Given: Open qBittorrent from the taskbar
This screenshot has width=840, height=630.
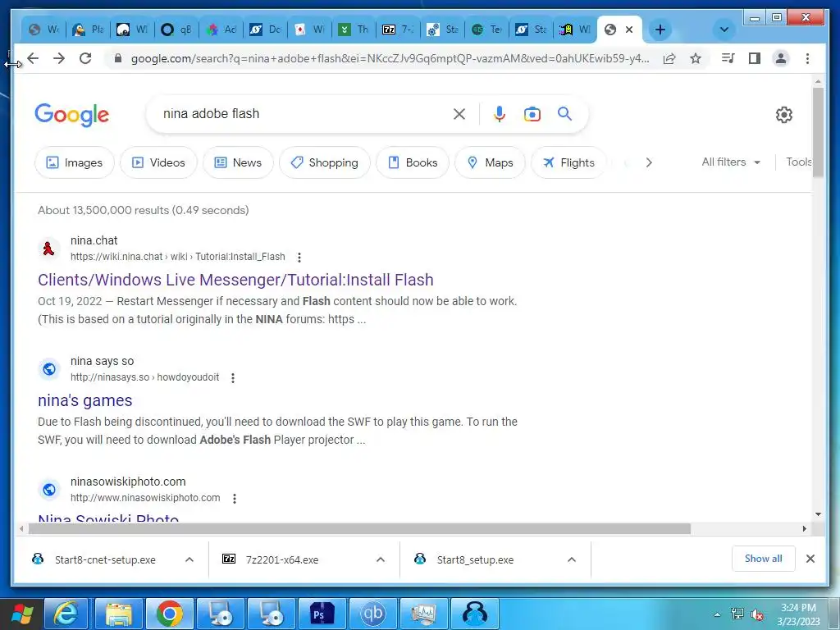Looking at the screenshot, I should tap(373, 614).
